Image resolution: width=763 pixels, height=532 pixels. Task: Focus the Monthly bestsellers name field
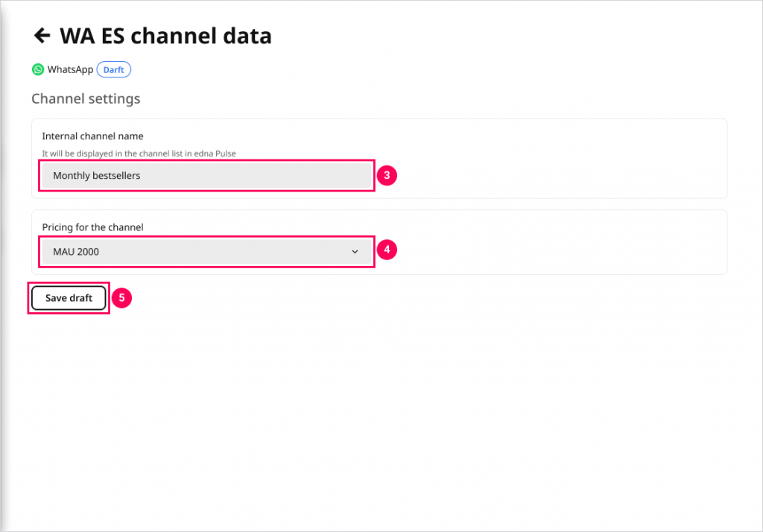coord(206,176)
